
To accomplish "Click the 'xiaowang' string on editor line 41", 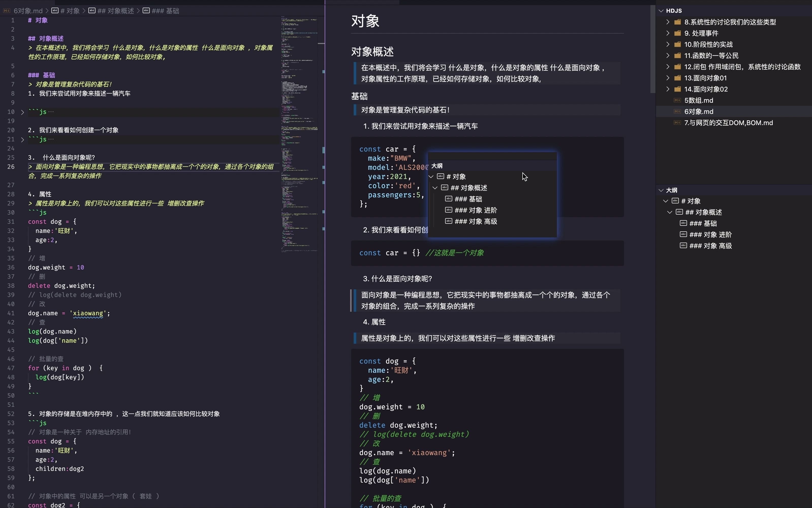I will coord(88,313).
